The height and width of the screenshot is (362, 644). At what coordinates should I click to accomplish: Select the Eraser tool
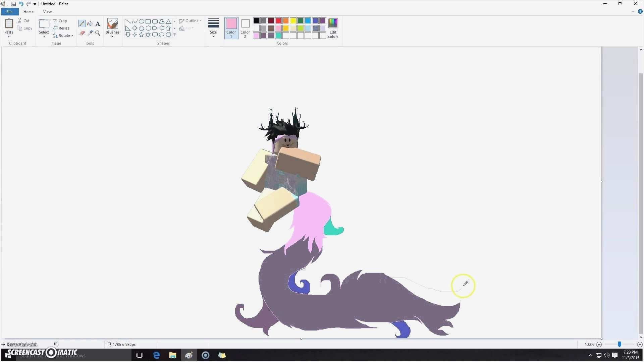82,33
